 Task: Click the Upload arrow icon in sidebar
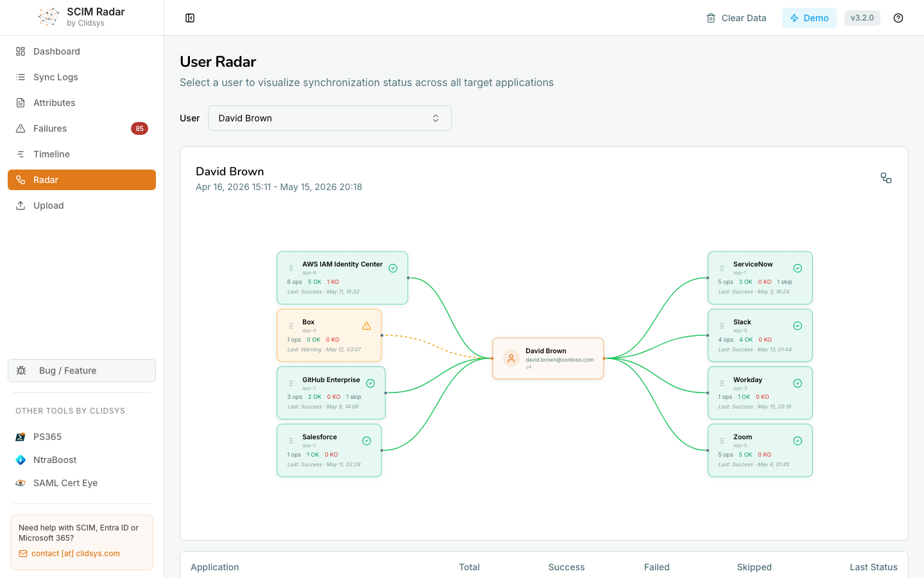(21, 206)
